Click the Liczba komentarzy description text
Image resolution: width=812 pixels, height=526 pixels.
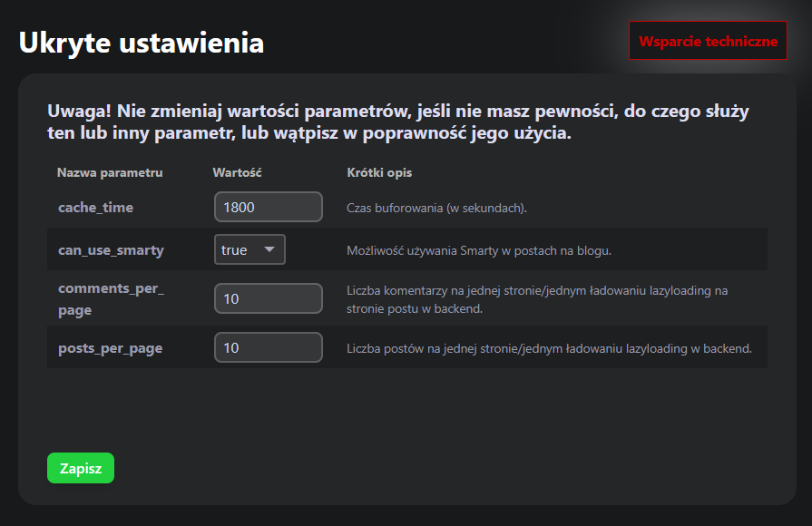point(537,299)
